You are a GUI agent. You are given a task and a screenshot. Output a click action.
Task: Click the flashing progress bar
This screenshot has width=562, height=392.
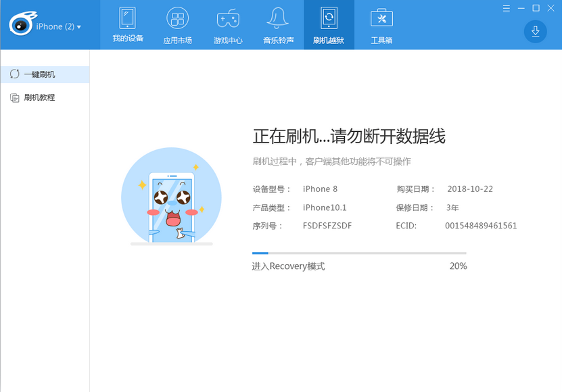coord(359,253)
